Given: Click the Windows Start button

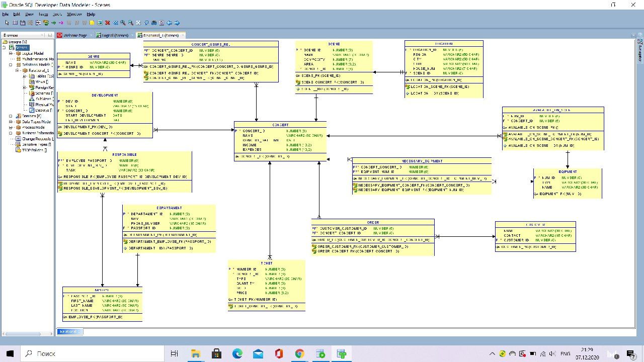Looking at the screenshot, I should (11, 353).
